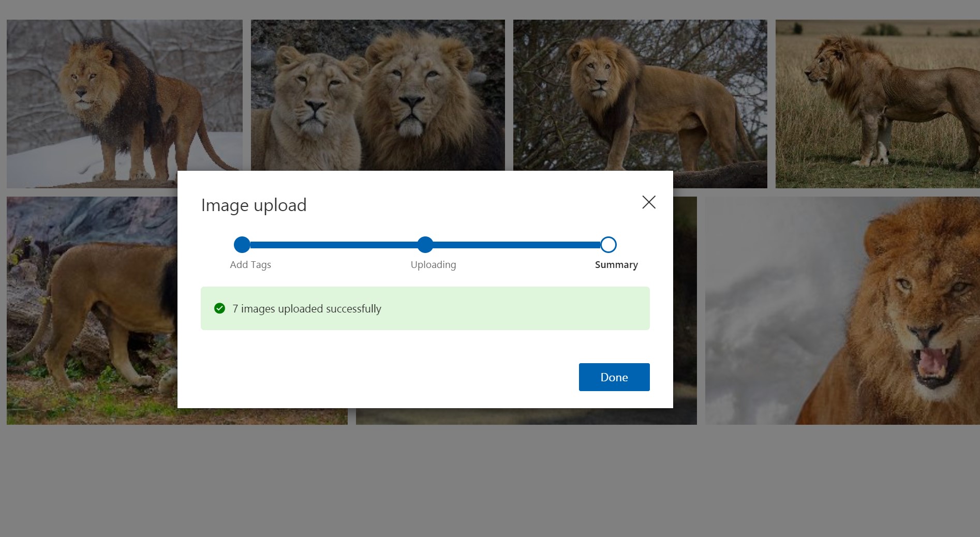Image resolution: width=980 pixels, height=537 pixels.
Task: Click the 'Summary' step label
Action: click(x=616, y=264)
